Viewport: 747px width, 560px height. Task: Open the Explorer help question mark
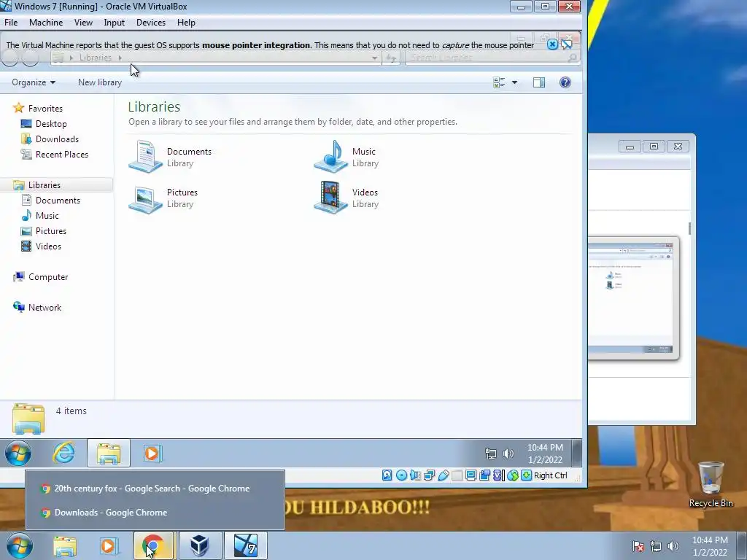565,82
